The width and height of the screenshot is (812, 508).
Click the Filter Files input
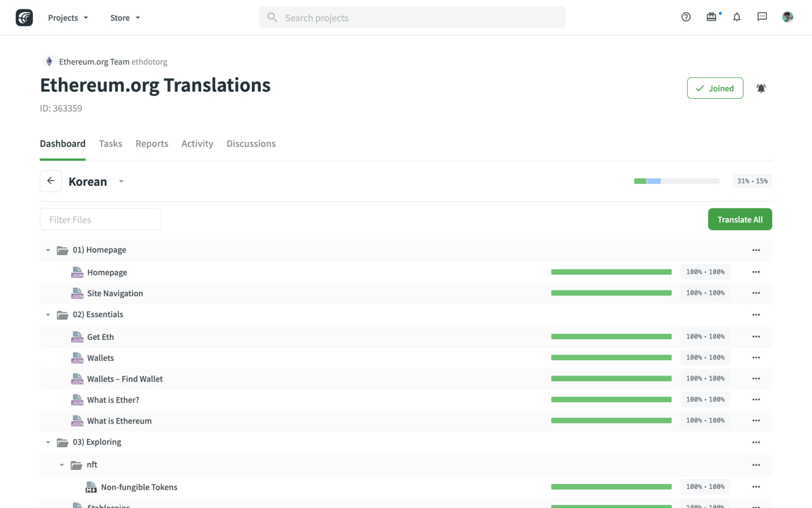(x=100, y=219)
